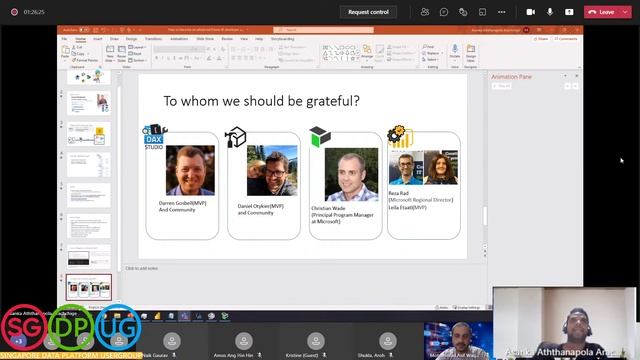This screenshot has width=640, height=360.
Task: Open breakout rooms in the Teams toolbar
Action: pos(482,12)
